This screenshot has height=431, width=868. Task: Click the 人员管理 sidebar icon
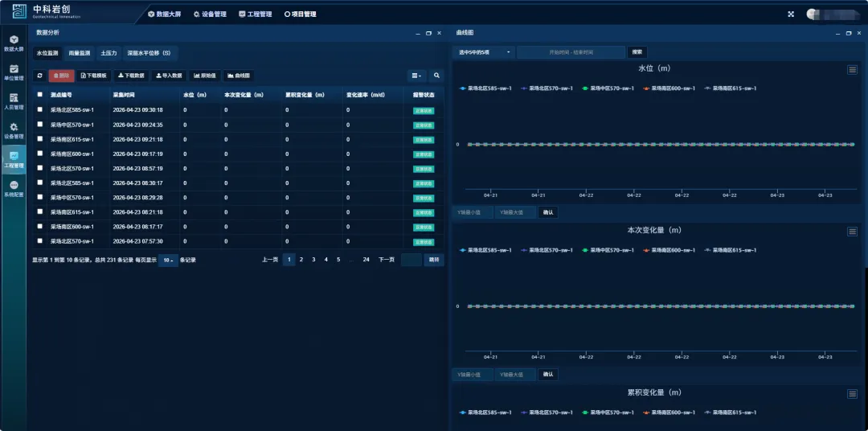(13, 101)
